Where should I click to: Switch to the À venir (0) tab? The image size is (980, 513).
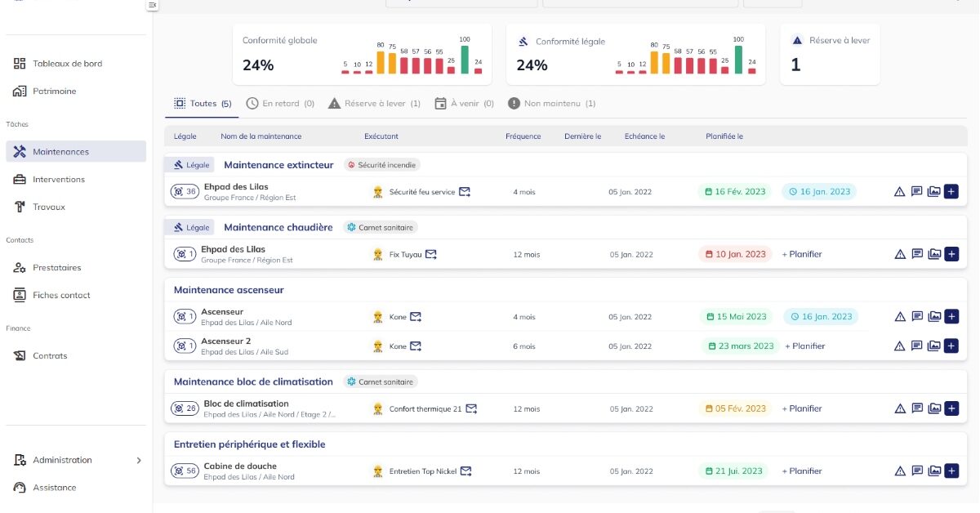pos(464,104)
